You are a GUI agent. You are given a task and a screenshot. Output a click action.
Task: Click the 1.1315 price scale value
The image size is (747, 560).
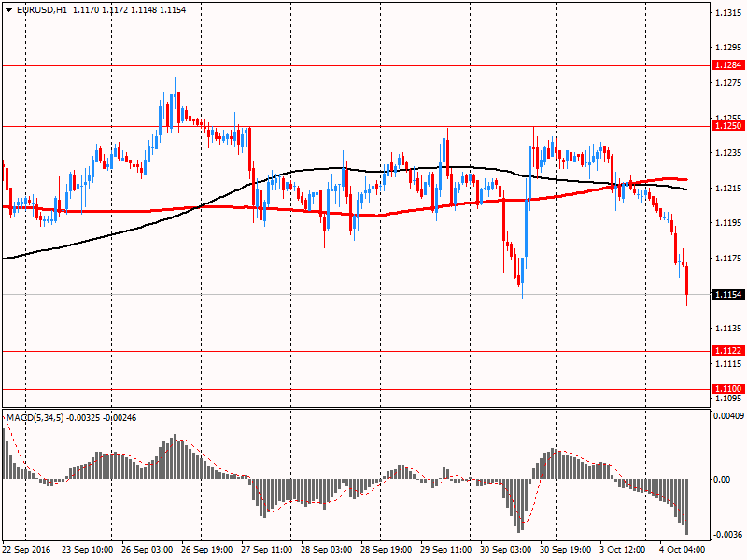point(728,13)
